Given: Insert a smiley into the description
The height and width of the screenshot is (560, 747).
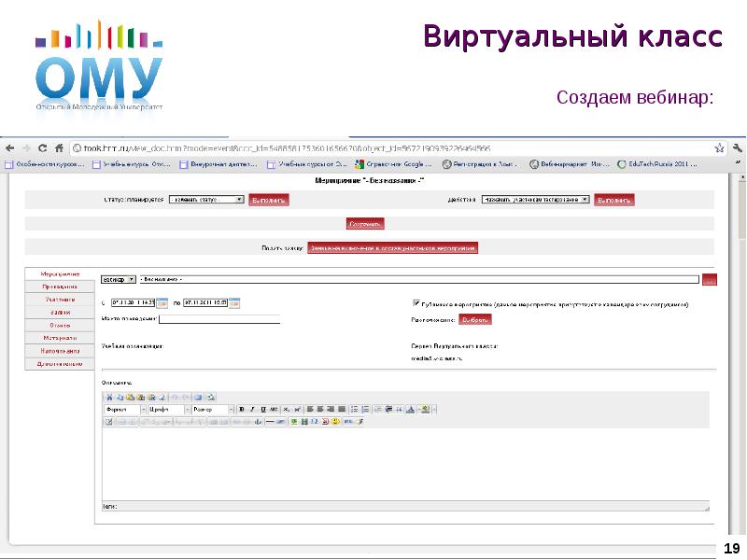Looking at the screenshot, I should (x=335, y=423).
